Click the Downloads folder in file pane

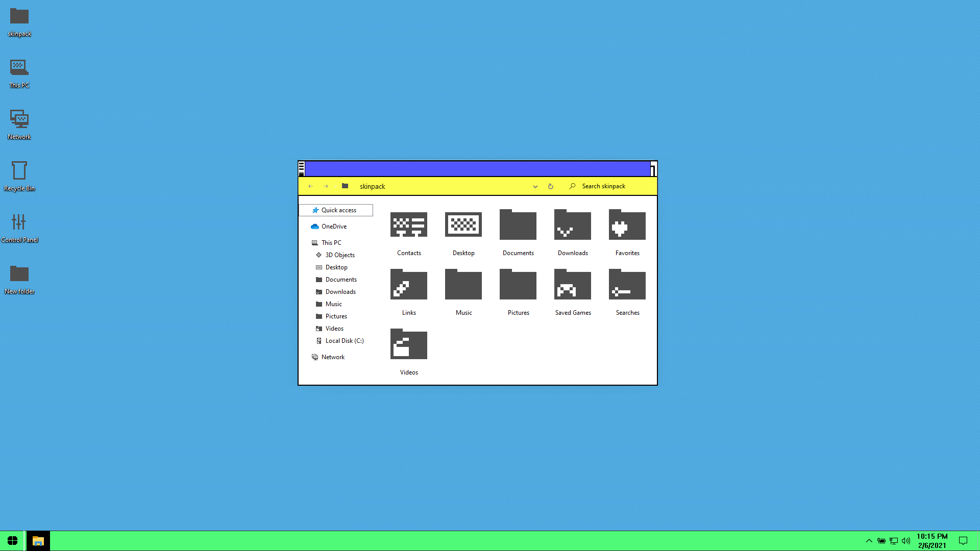(573, 225)
